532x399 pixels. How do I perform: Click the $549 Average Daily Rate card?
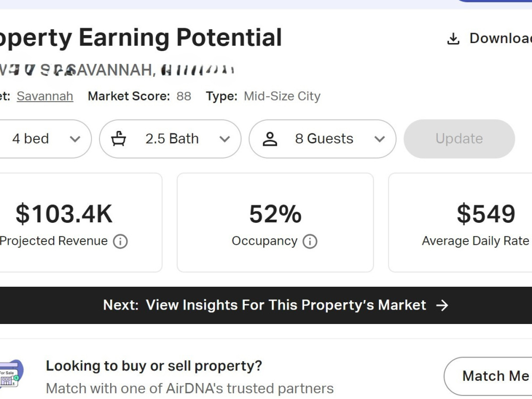(460, 222)
